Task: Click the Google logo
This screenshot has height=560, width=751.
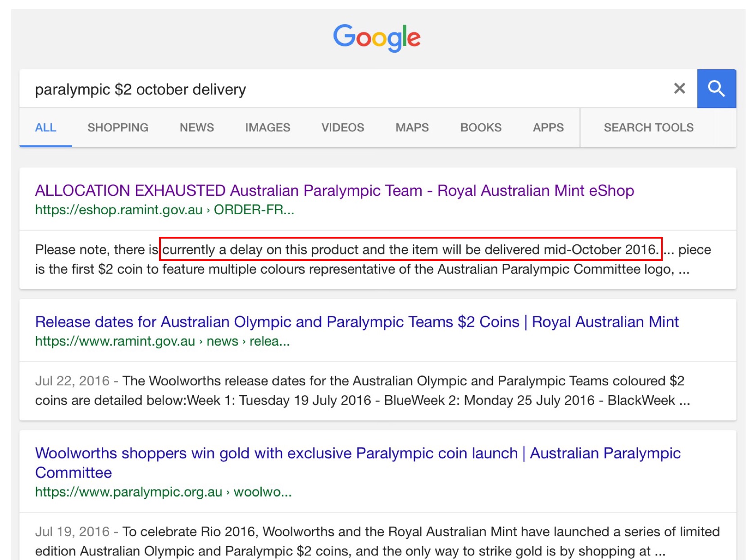Action: click(377, 38)
